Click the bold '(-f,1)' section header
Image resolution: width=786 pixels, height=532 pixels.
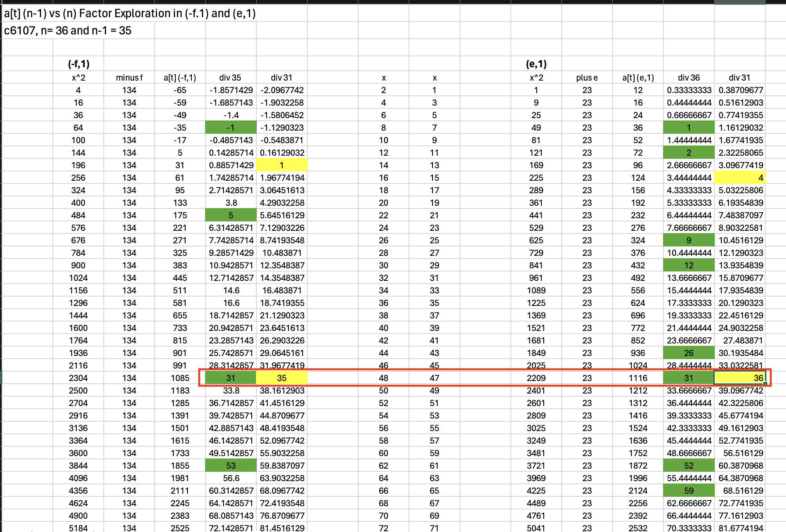78,64
